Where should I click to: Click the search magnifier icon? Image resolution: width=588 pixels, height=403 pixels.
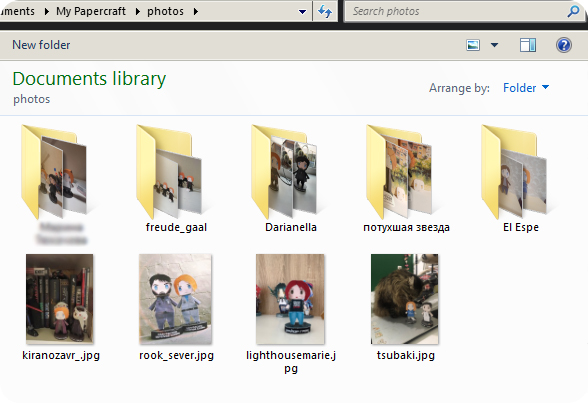(573, 11)
